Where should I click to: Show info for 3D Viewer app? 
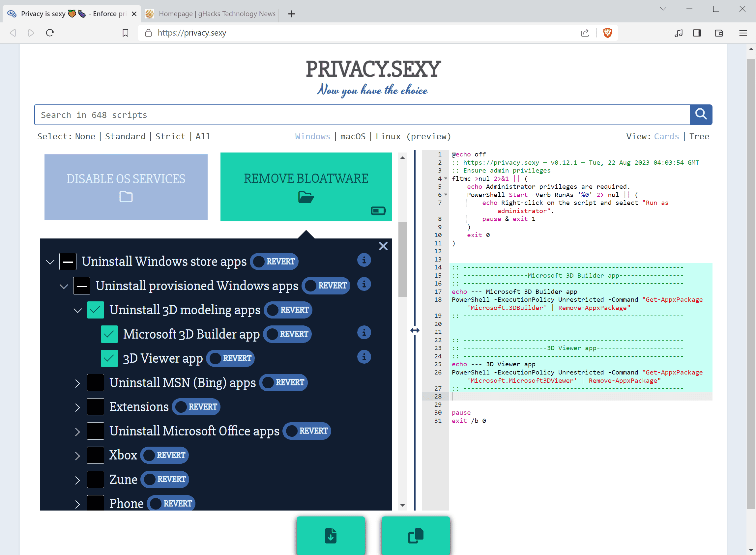(364, 357)
